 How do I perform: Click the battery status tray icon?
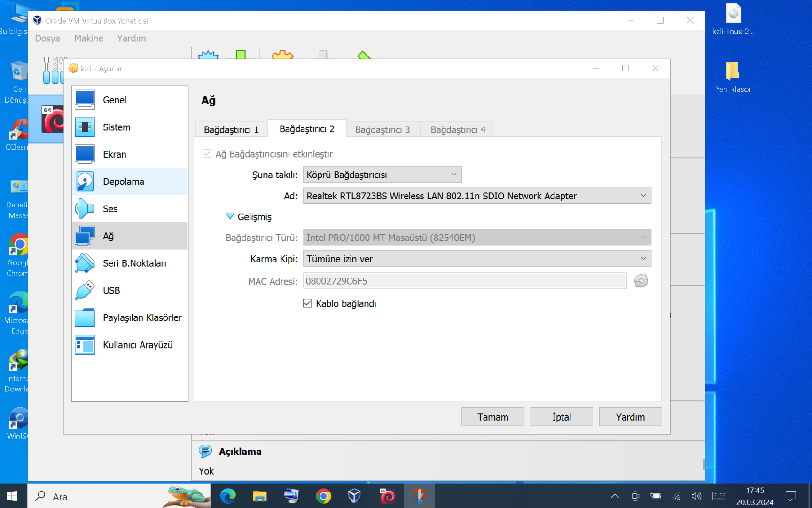[x=656, y=496]
